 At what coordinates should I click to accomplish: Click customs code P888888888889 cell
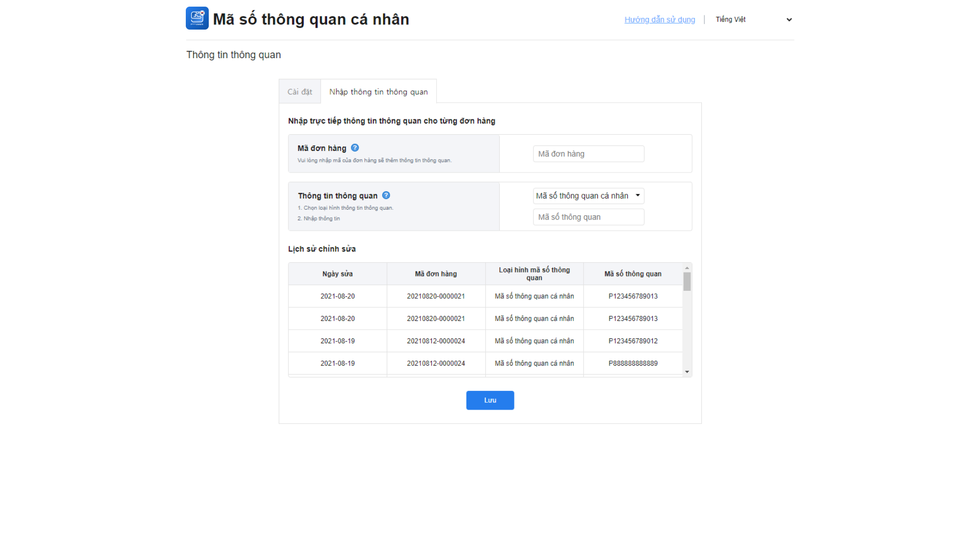632,363
